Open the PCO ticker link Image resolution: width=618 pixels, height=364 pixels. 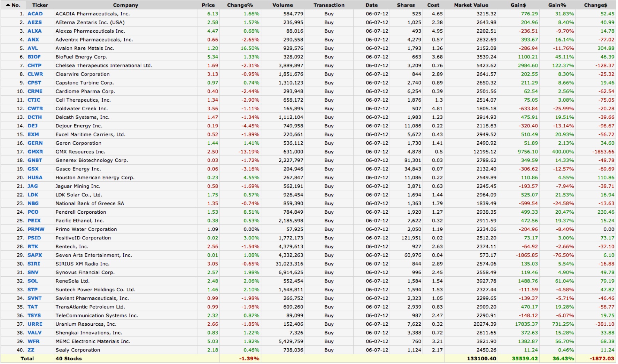click(33, 212)
